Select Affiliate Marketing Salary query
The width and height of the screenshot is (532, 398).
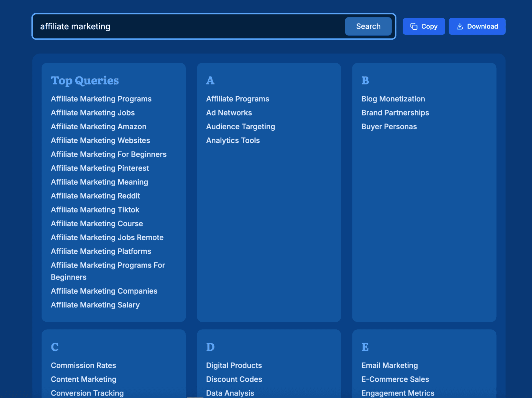[x=95, y=305]
